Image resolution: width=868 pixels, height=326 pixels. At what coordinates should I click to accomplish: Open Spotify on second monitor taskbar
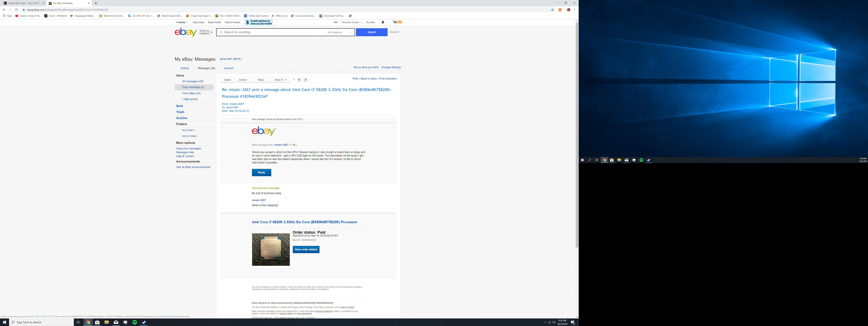(641, 160)
